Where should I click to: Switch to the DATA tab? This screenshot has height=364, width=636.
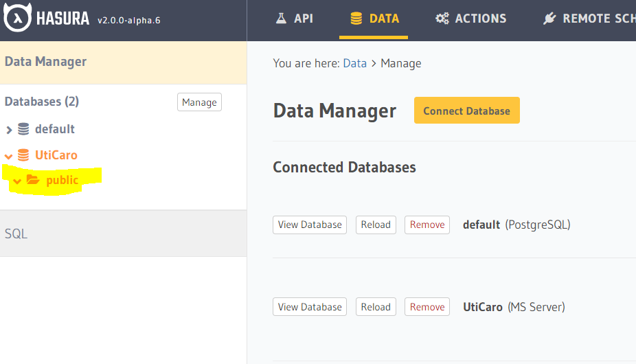click(374, 19)
